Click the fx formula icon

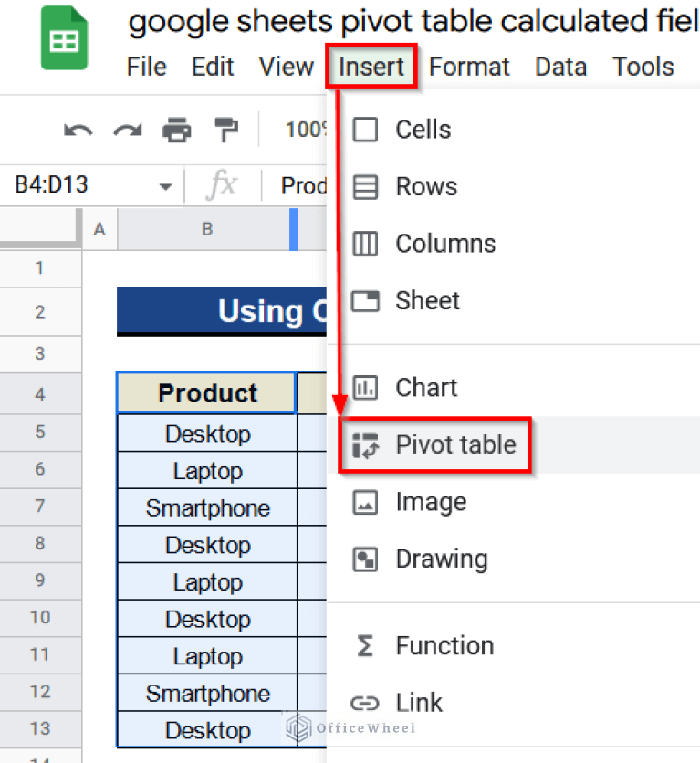click(222, 185)
